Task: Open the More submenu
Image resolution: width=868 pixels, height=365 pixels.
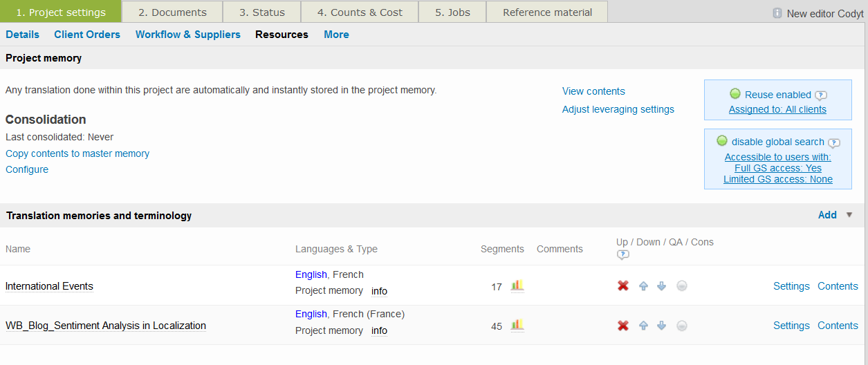Action: [x=336, y=35]
